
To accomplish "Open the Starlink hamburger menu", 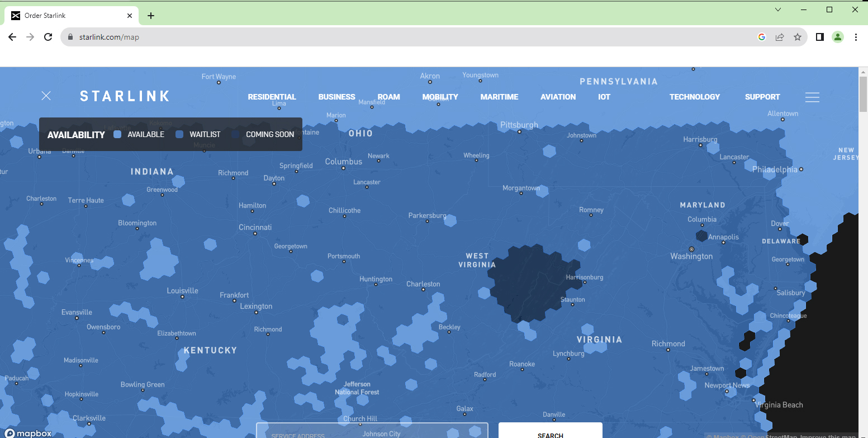I will (x=812, y=97).
